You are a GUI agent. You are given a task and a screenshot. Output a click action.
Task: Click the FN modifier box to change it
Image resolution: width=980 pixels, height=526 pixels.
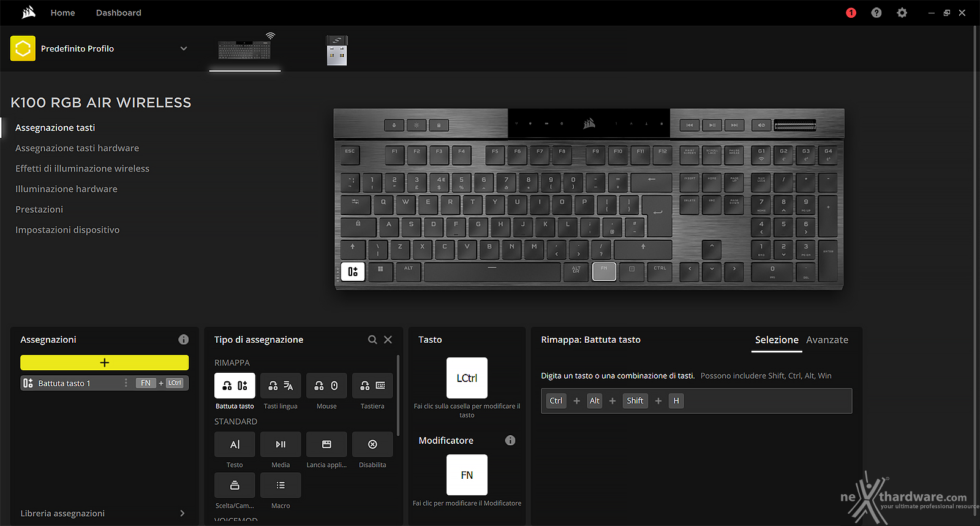(467, 475)
